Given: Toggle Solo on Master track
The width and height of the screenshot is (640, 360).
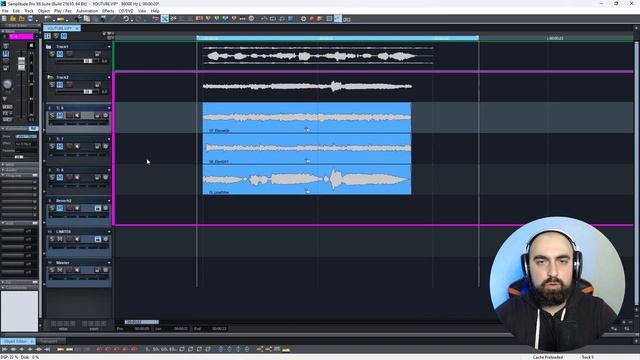Looking at the screenshot, I should tap(52, 270).
